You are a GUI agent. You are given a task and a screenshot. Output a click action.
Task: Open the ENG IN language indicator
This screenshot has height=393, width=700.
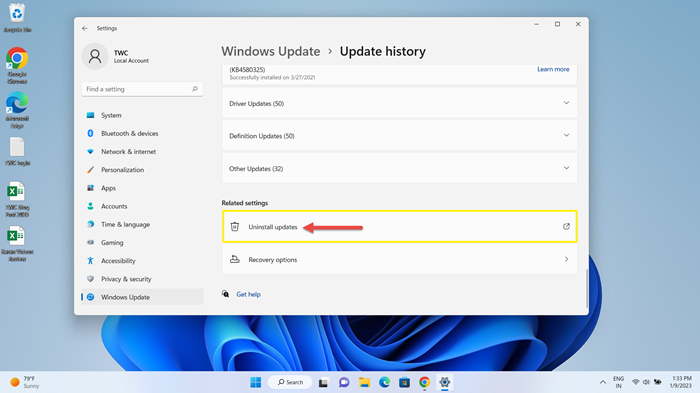(618, 382)
